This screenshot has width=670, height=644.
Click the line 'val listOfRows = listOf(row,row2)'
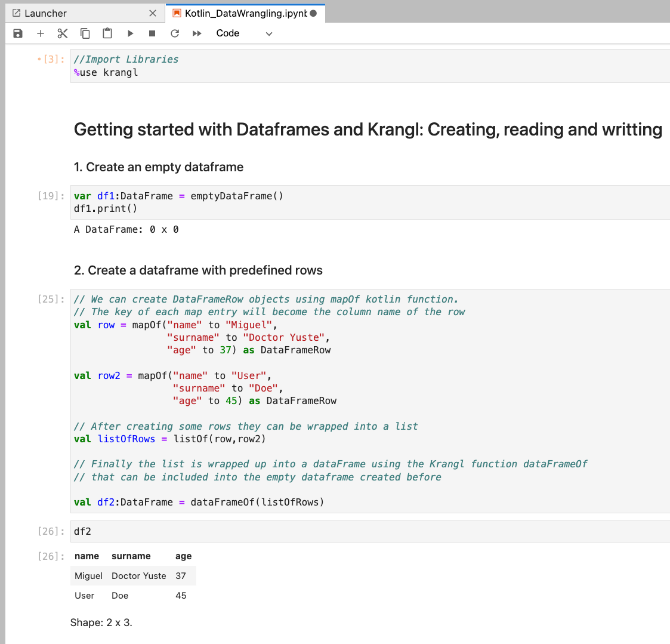tap(169, 439)
